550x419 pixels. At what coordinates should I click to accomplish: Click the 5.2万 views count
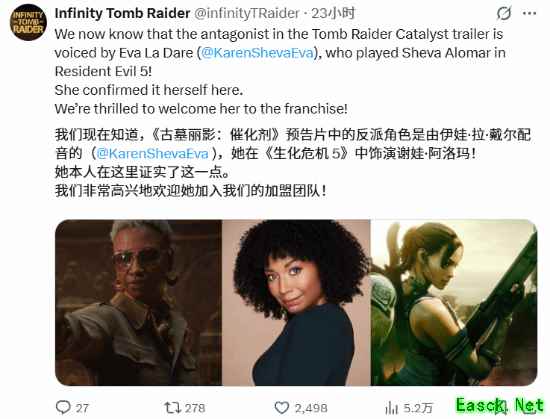coord(418,408)
